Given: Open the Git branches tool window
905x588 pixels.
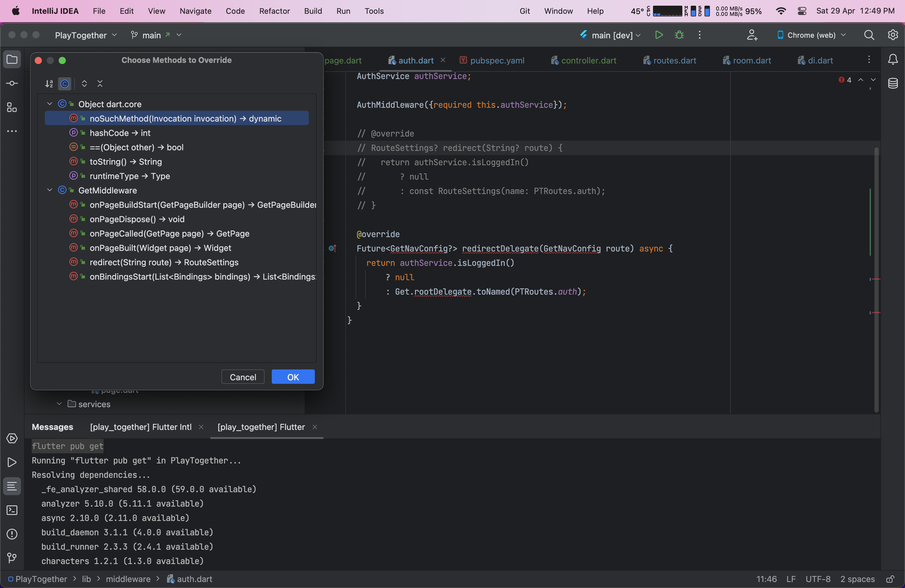Looking at the screenshot, I should tap(12, 558).
